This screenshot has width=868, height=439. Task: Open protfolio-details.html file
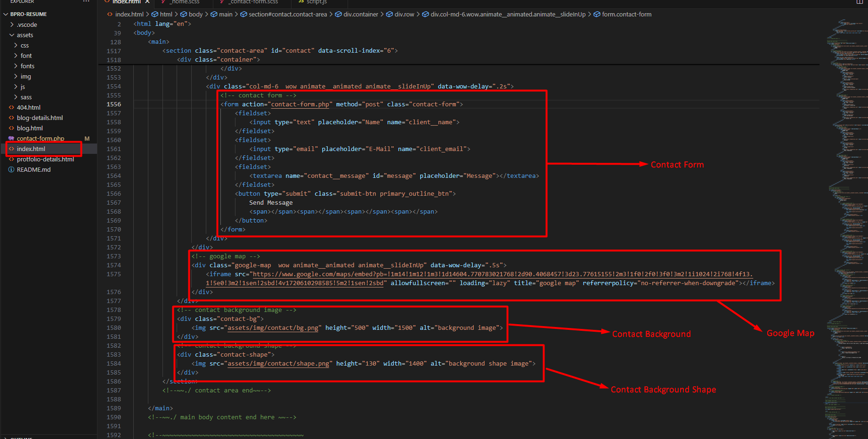pyautogui.click(x=45, y=159)
